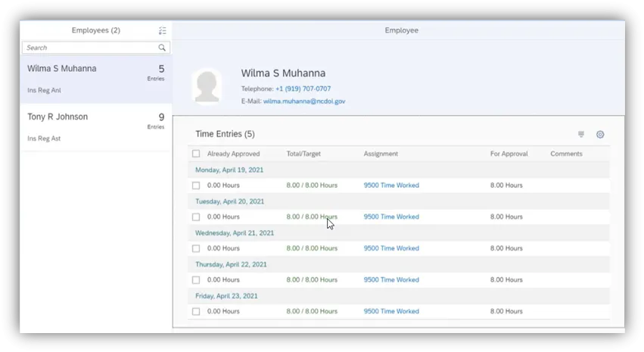The image size is (644, 352).
Task: Click the search magnifier icon
Action: pyautogui.click(x=162, y=48)
